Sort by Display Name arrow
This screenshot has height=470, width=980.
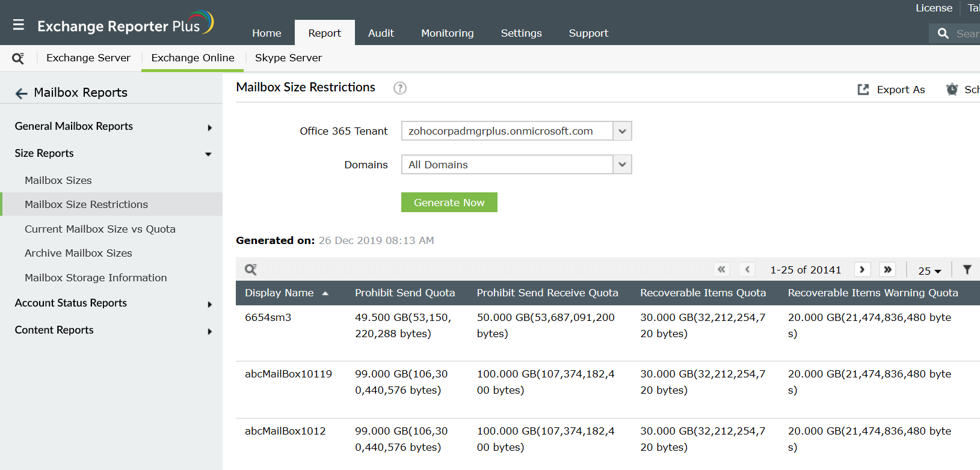(325, 293)
